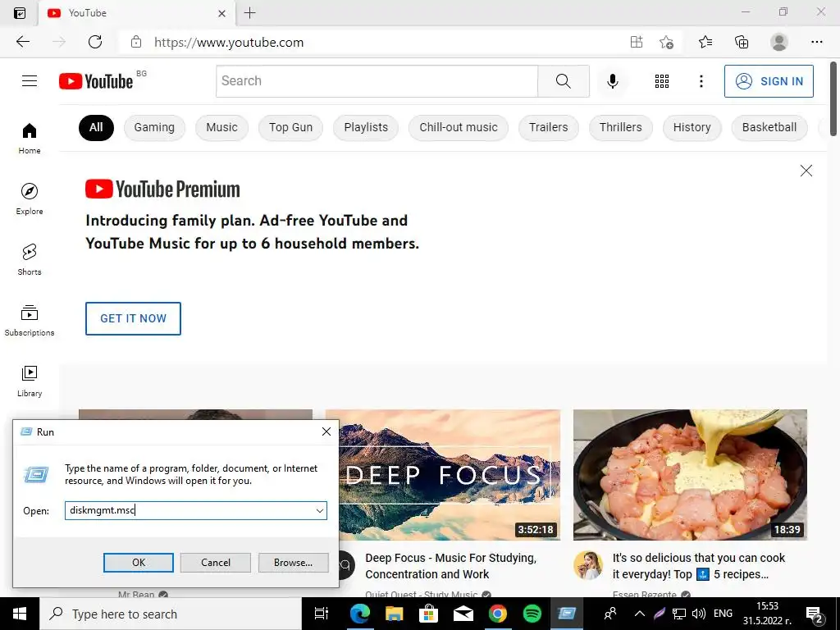View site information lock icon
The width and height of the screenshot is (840, 630).
pos(136,42)
